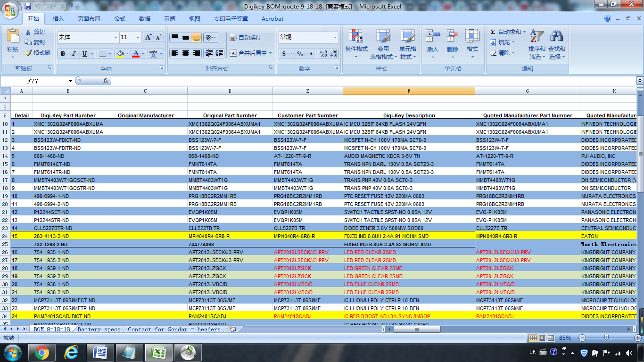The image size is (644, 362).
Task: Click the Decrease Font Size icon
Action: pyautogui.click(x=158, y=37)
